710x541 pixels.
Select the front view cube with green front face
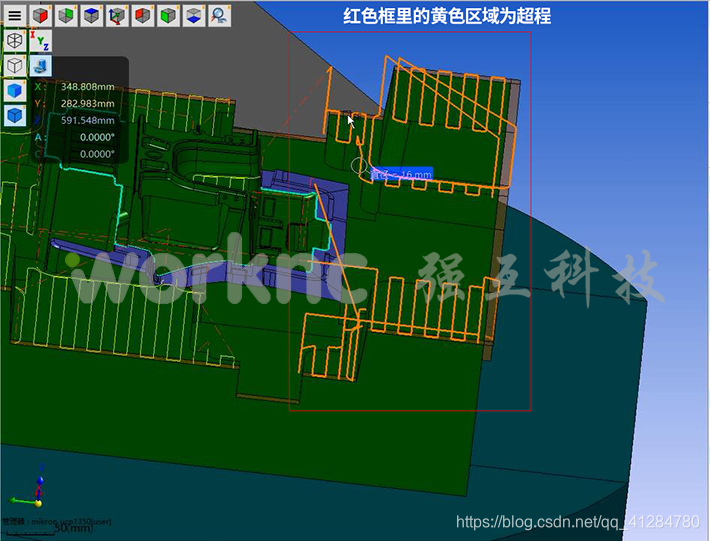[168, 15]
